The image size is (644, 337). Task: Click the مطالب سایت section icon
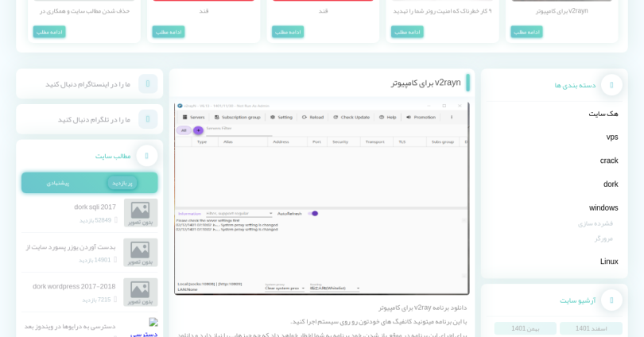(x=146, y=156)
